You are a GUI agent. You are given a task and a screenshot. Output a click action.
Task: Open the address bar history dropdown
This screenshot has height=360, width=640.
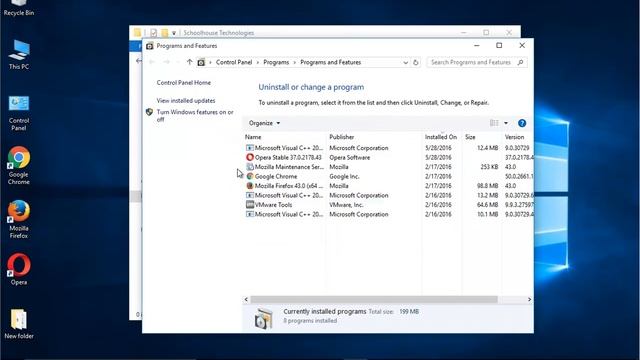(405, 62)
